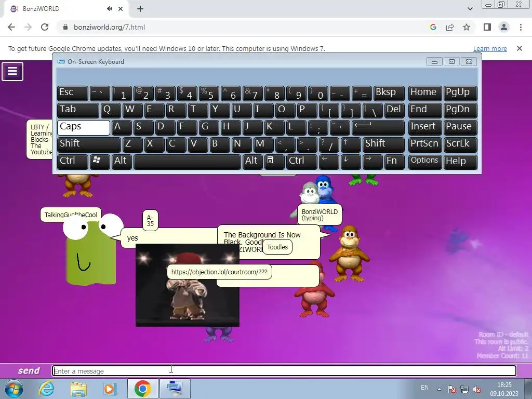This screenshot has width=532, height=399.
Task: Click the yes speech bubble
Action: (170, 238)
